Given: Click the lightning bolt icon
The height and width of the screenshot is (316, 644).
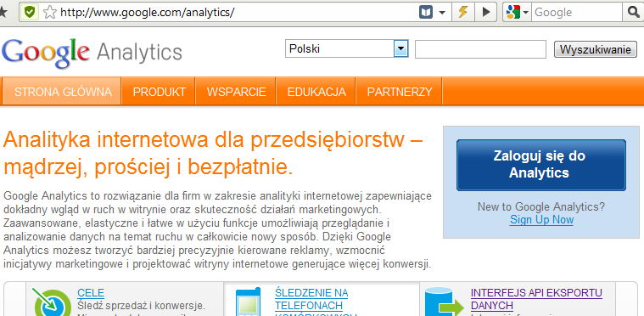Looking at the screenshot, I should tap(463, 13).
